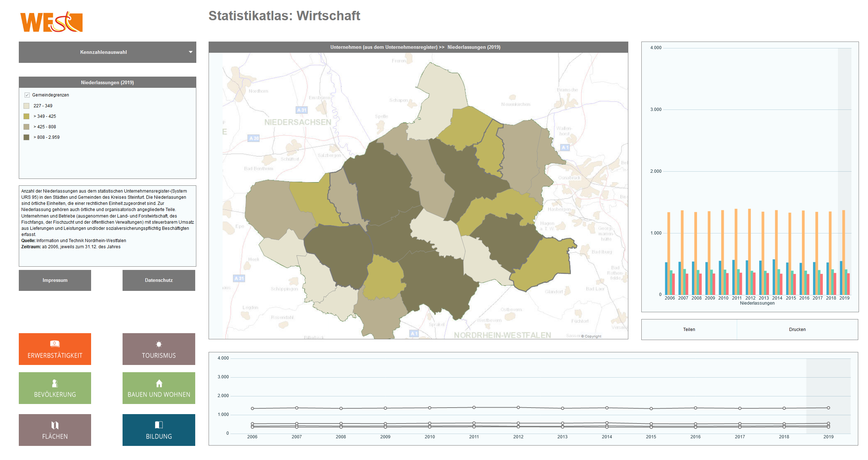Open the BILDUNG category label
This screenshot has height=460, width=868.
coord(159,437)
